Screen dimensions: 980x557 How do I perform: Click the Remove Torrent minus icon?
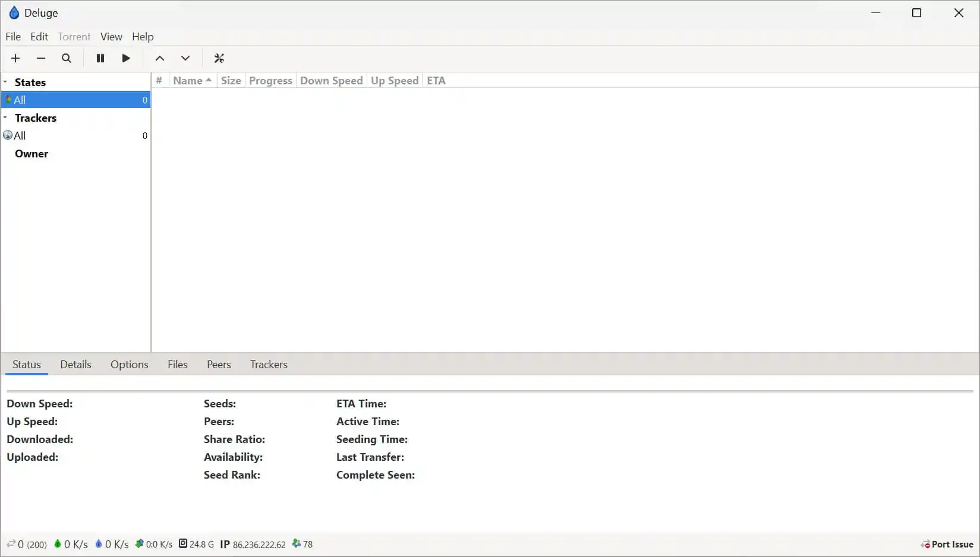[x=41, y=58]
